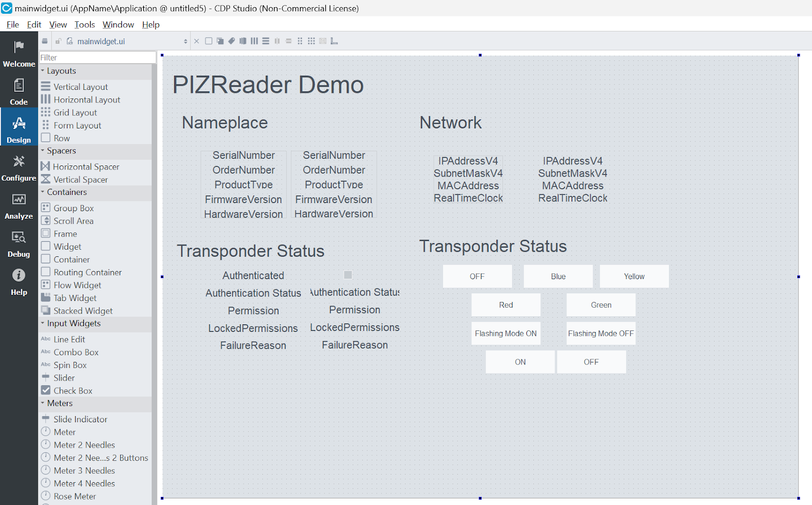Open the File menu

coord(13,24)
